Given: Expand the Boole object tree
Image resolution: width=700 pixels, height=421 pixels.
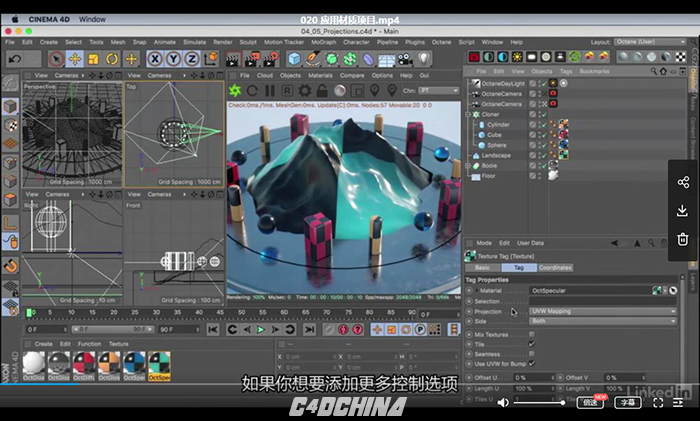Looking at the screenshot, I should (x=468, y=166).
